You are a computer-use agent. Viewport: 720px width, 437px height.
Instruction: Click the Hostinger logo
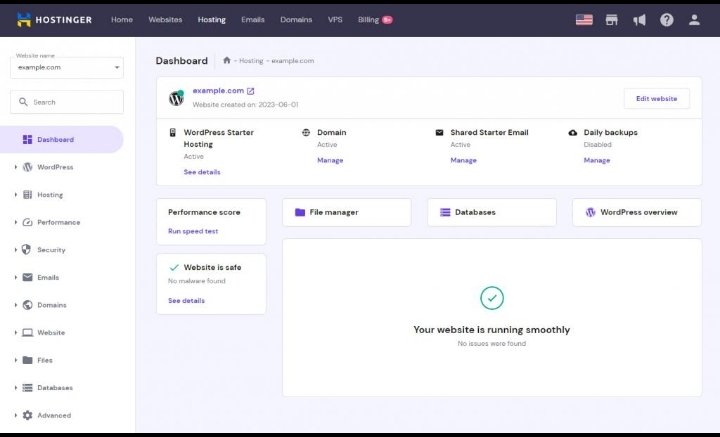[54, 20]
